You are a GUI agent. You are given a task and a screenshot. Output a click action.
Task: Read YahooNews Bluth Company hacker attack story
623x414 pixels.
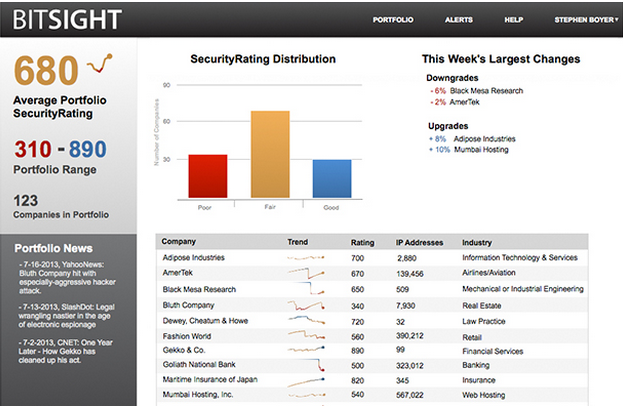67,277
